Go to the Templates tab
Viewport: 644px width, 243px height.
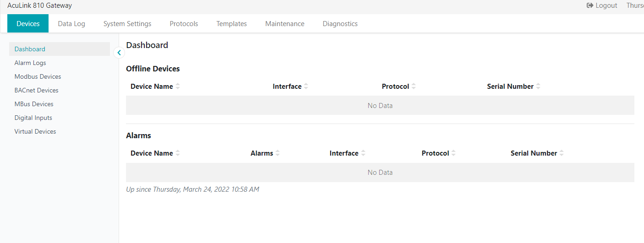[x=231, y=24]
